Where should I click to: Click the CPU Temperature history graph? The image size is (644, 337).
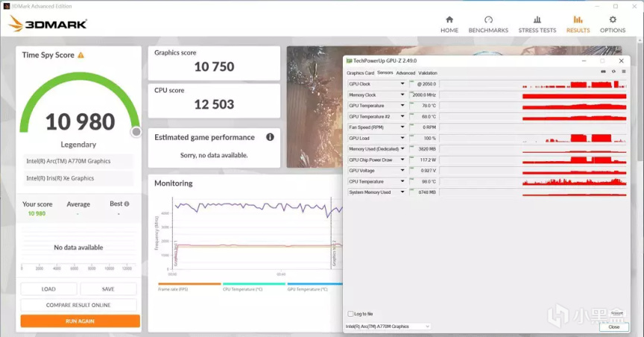pyautogui.click(x=533, y=181)
